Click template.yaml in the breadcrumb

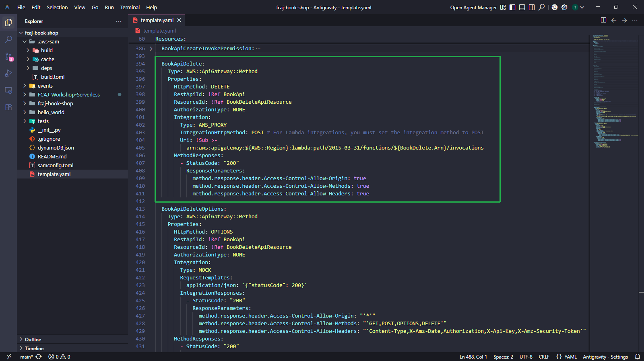point(159,31)
